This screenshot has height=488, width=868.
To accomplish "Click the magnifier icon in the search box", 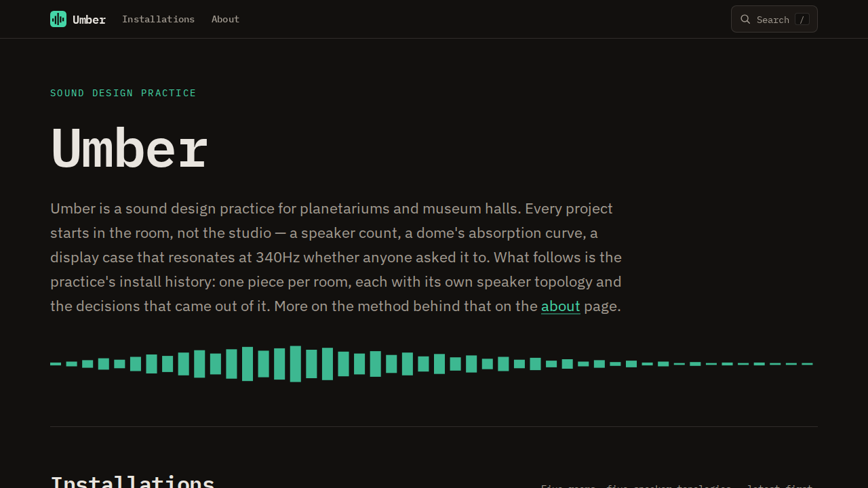I will [x=745, y=19].
